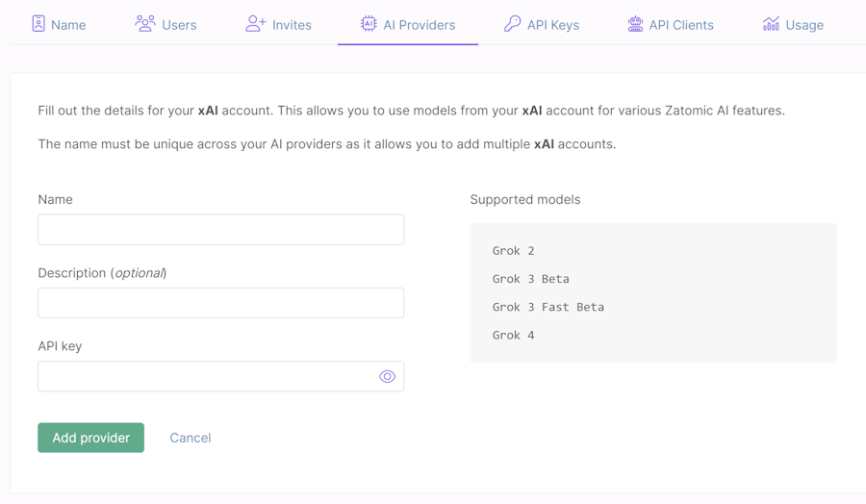Click the Supported models heading
Screen dimensions: 866x504
pos(525,199)
